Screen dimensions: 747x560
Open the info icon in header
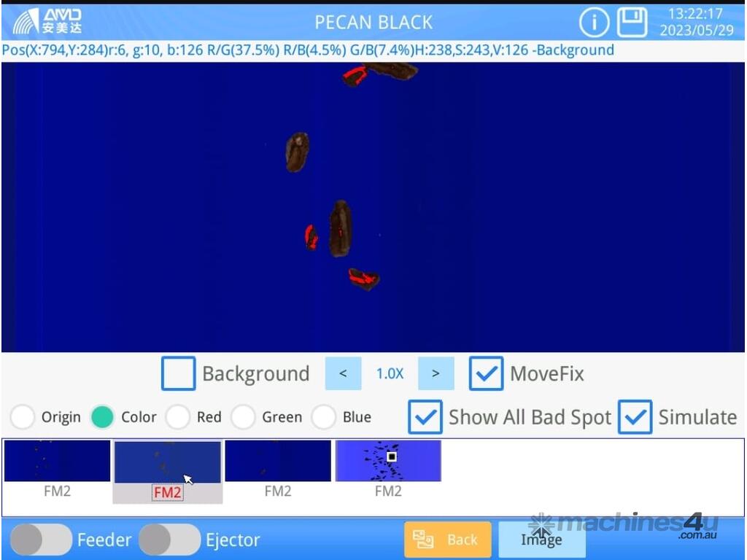pyautogui.click(x=594, y=23)
